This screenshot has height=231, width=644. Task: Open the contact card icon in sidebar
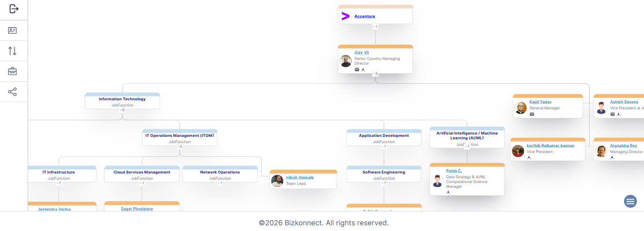(12, 30)
